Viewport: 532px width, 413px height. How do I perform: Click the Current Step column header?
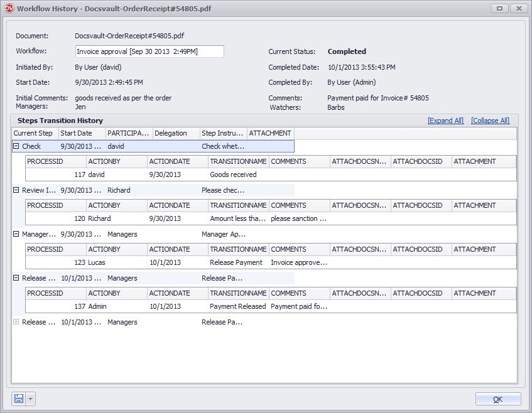point(35,133)
